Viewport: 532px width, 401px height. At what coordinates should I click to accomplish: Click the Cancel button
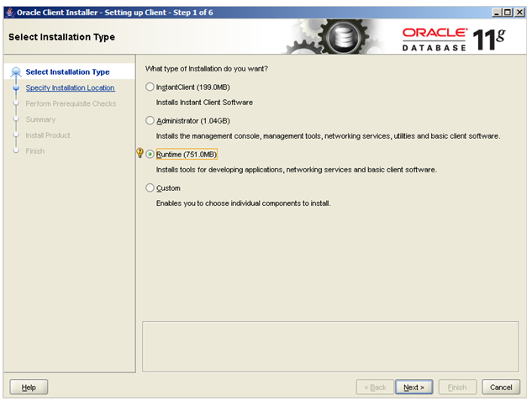[x=501, y=387]
